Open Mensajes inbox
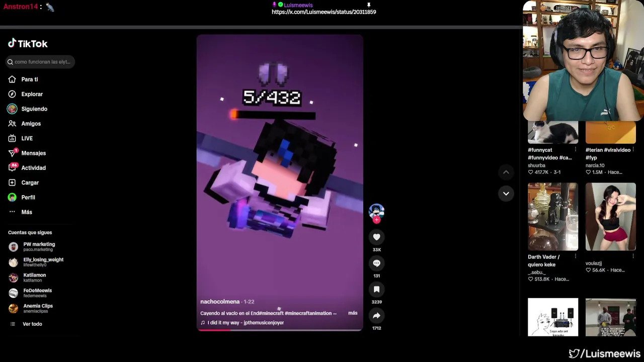Screen dimensions: 644x362 33,153
